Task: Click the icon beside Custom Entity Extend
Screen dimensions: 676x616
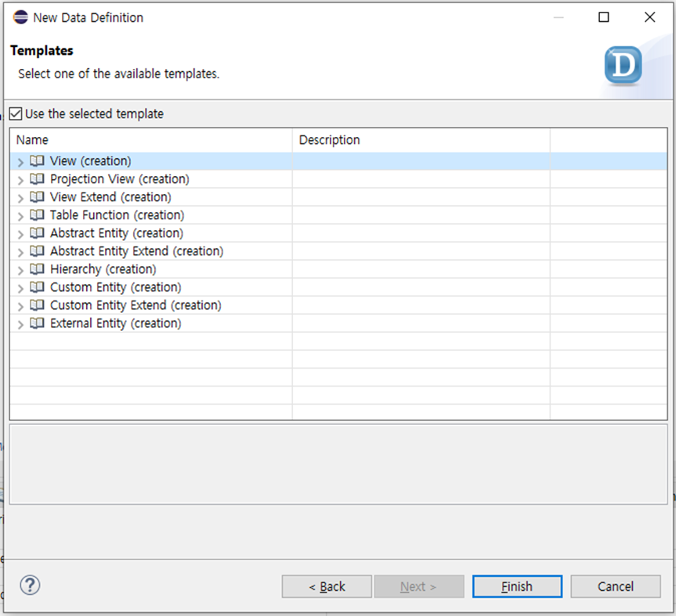Action: point(37,305)
